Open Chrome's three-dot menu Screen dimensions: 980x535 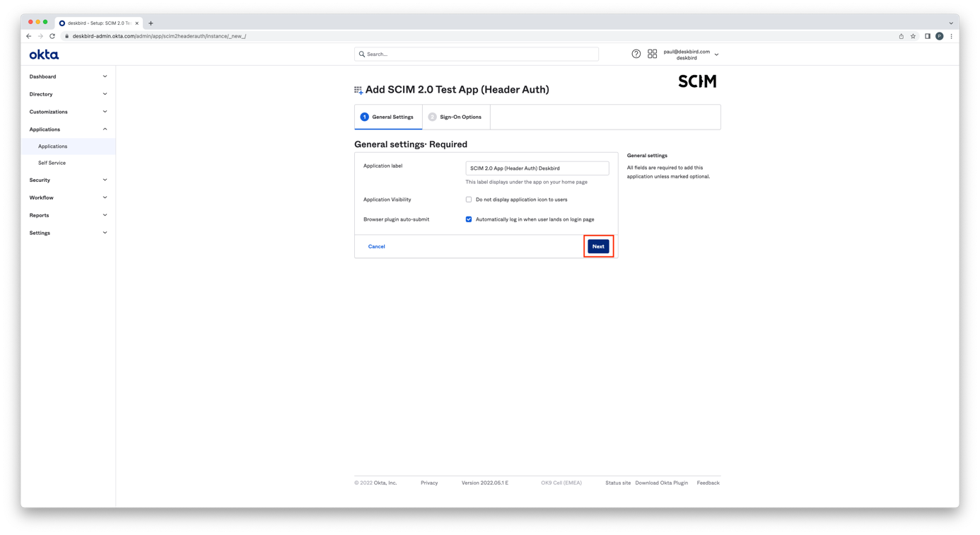point(951,36)
